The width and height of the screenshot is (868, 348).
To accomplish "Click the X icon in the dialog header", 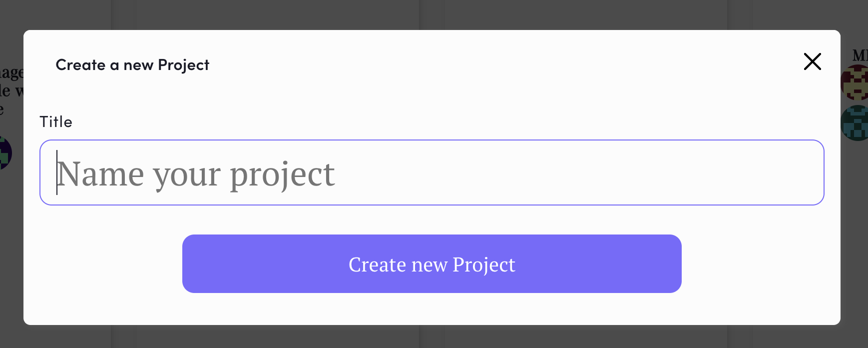I will (812, 62).
